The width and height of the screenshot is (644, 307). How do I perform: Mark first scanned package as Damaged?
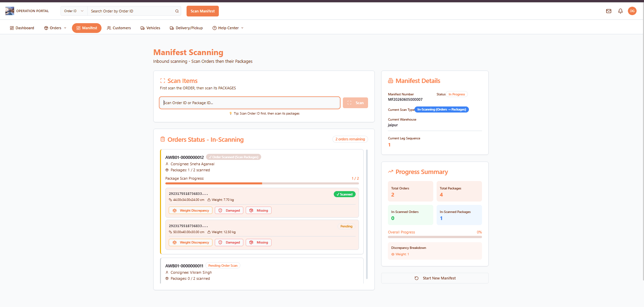[x=229, y=211]
